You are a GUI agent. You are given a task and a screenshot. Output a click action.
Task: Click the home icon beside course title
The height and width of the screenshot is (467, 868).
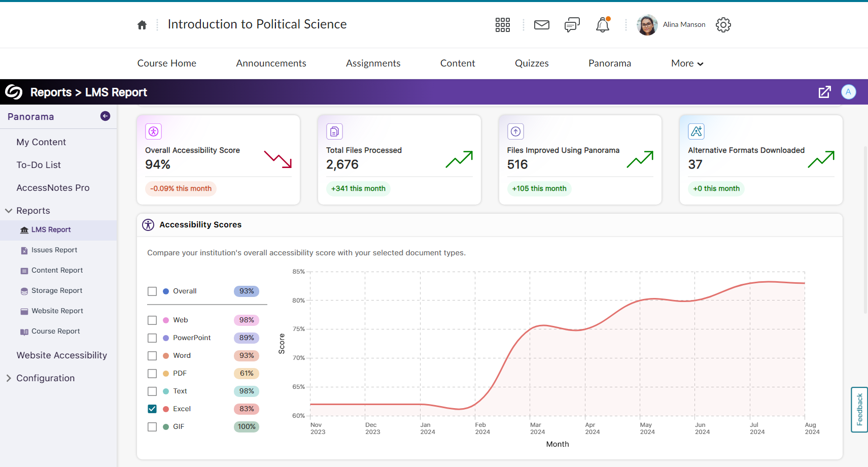(142, 25)
